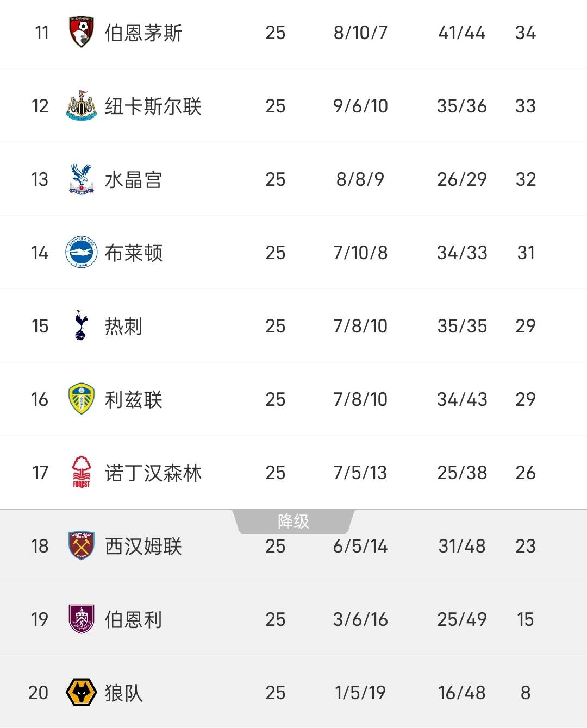The height and width of the screenshot is (728, 587).
Task: Select the 水晶宫 team name
Action: click(x=133, y=180)
